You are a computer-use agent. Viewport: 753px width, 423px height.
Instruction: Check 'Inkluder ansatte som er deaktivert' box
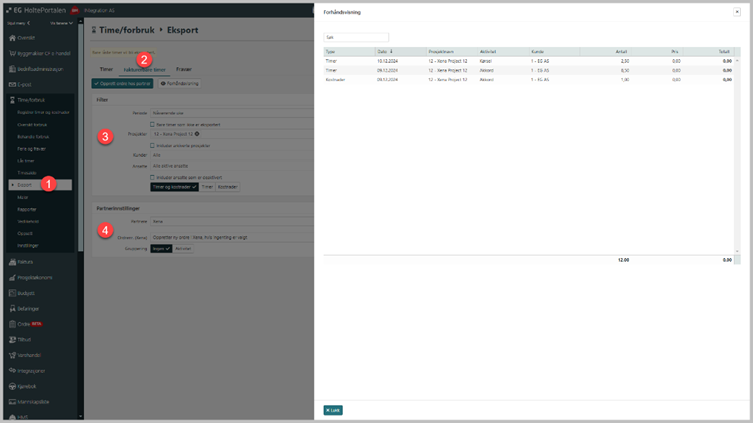click(x=152, y=177)
